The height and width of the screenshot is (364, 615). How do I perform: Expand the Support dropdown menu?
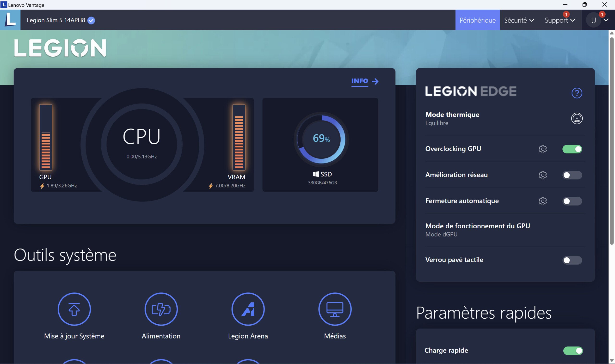(x=560, y=20)
